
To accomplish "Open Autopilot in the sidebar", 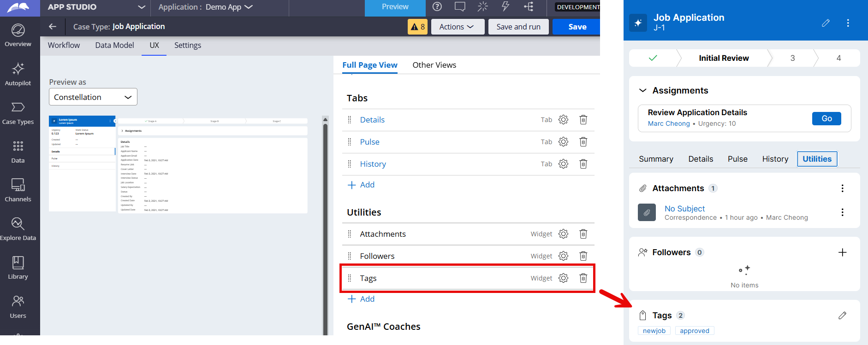I will click(18, 75).
